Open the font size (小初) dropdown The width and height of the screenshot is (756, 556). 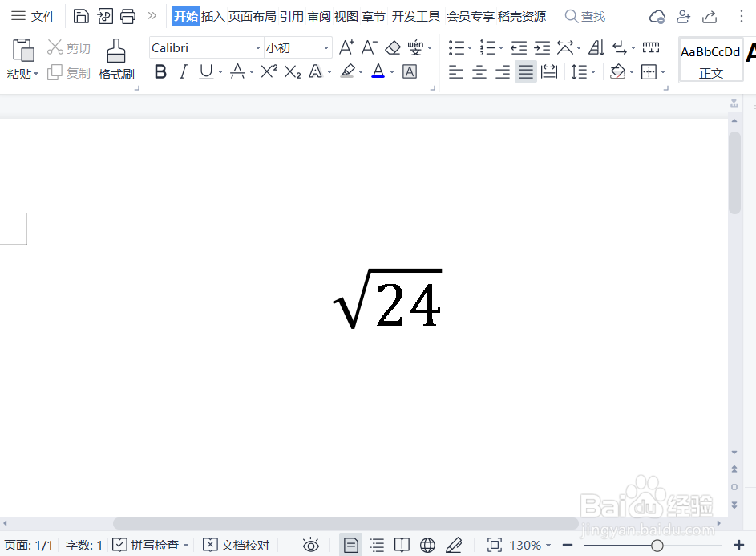pyautogui.click(x=325, y=47)
